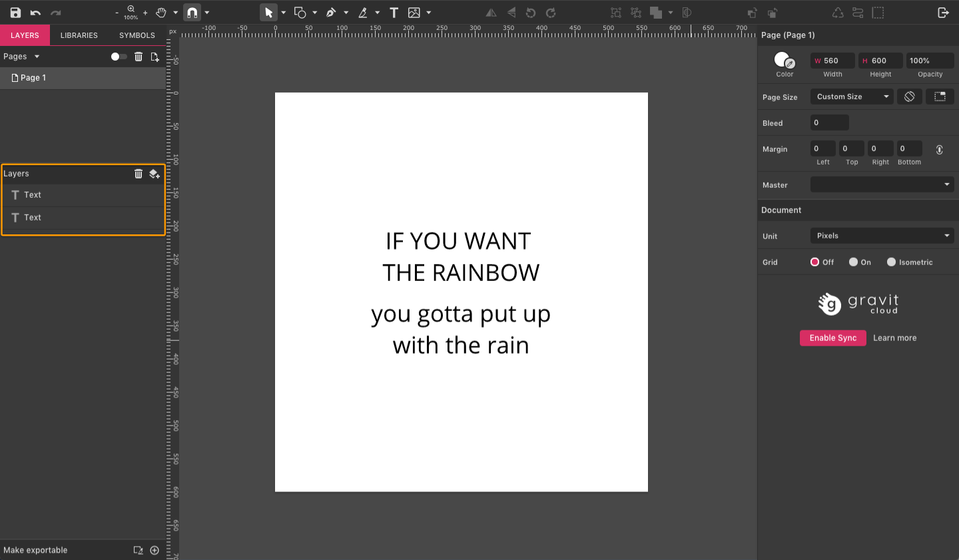This screenshot has height=560, width=959.
Task: Select the Insert Image tool
Action: point(414,13)
